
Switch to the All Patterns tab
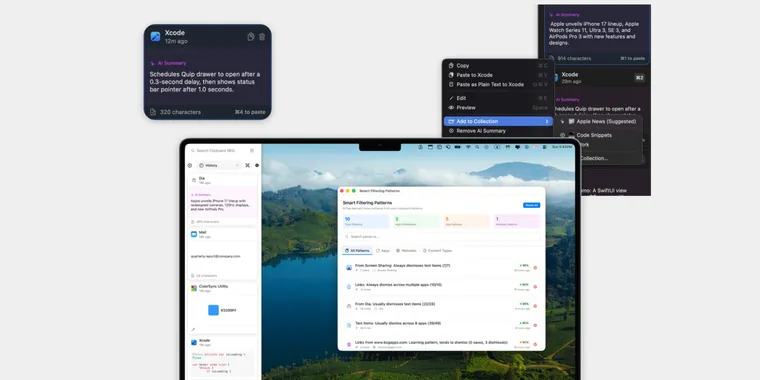tap(357, 251)
